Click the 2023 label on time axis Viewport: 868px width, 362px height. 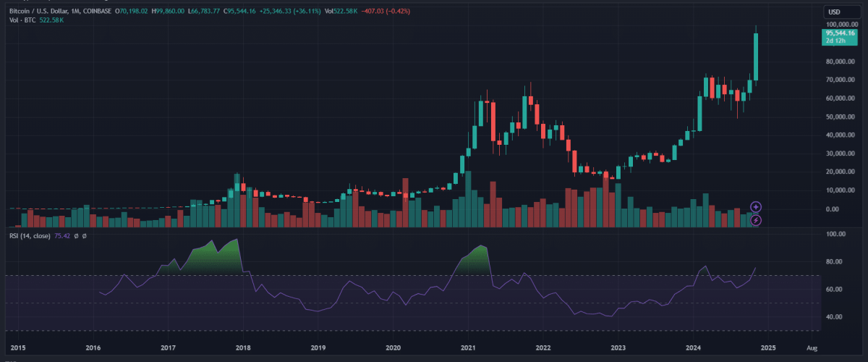point(618,348)
